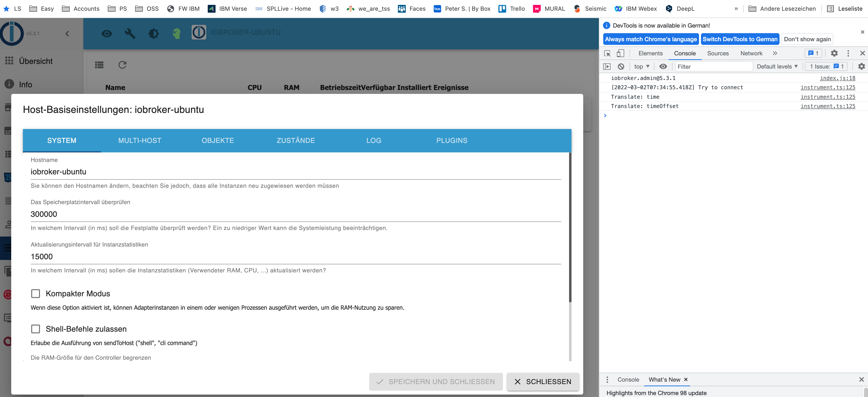Open instrument.ts:125 link for Translate: timeOffset
Viewport: 868px width, 397px height.
click(828, 106)
